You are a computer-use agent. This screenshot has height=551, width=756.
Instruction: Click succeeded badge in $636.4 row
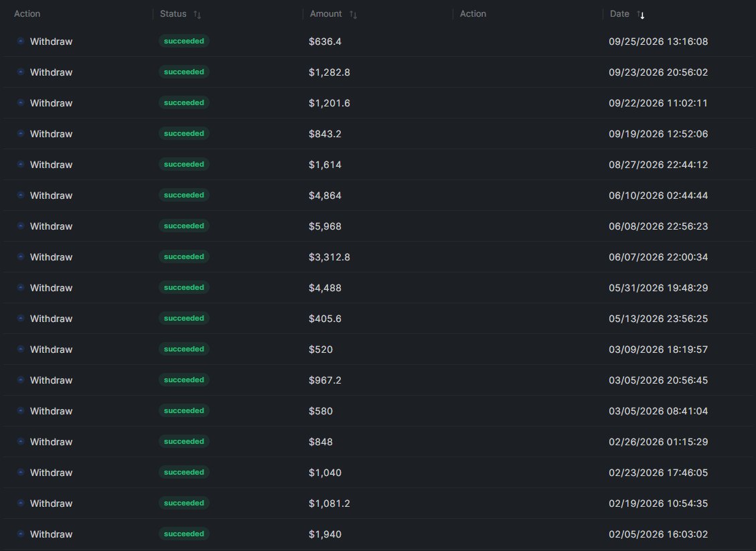click(x=183, y=42)
